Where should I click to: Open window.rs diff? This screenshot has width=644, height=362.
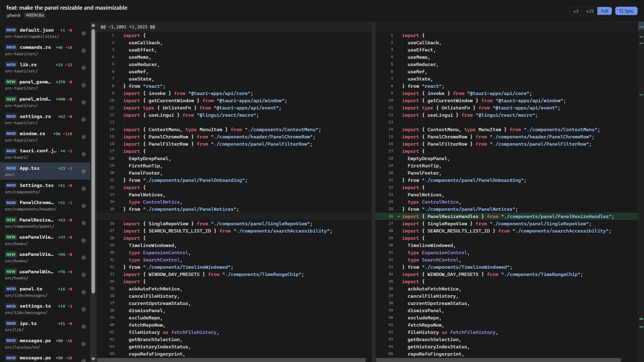(45, 136)
